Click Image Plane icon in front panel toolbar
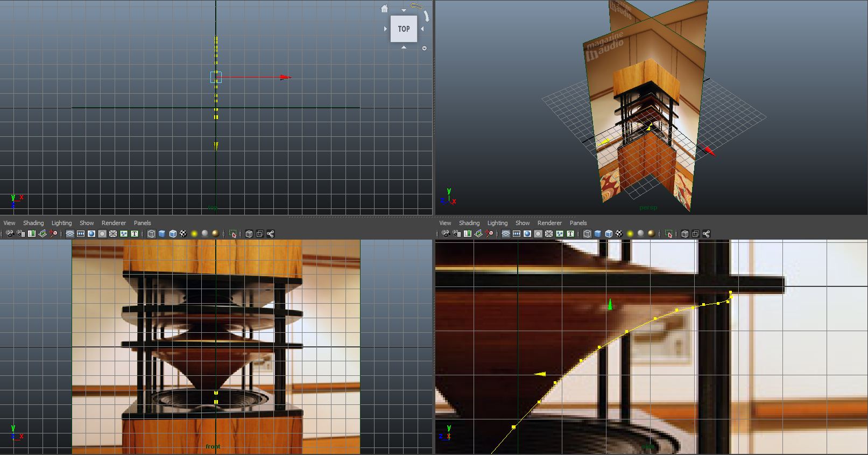This screenshot has width=868, height=455. 43,234
